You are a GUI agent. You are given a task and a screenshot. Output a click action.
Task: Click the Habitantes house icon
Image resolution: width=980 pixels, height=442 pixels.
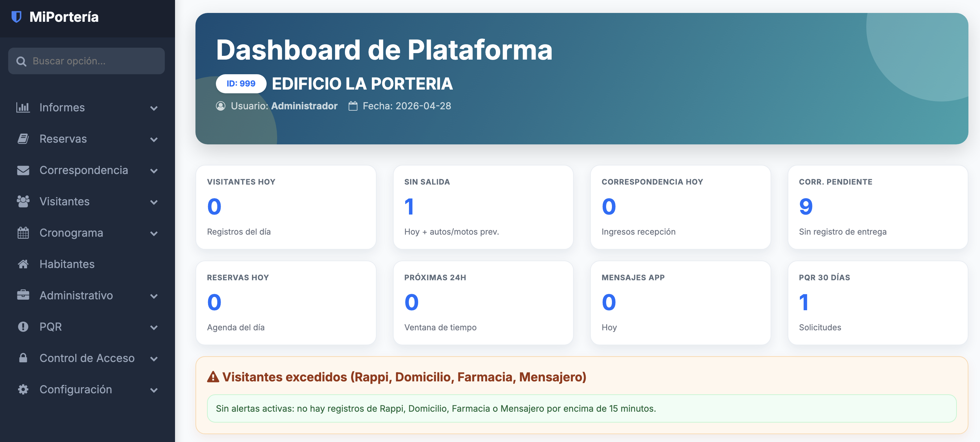23,264
